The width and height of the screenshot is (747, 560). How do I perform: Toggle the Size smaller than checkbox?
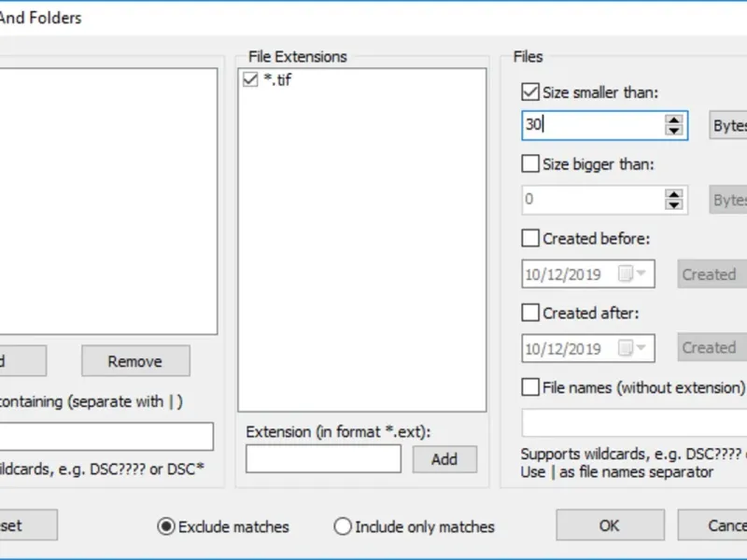pos(530,91)
